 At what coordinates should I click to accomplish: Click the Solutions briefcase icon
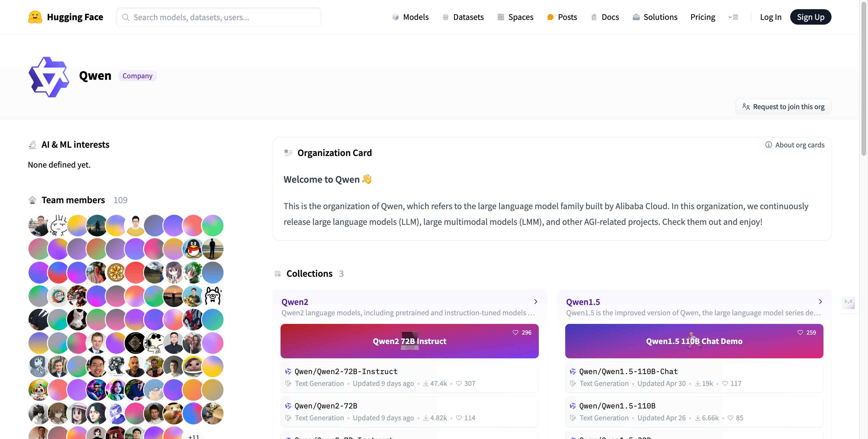click(636, 17)
